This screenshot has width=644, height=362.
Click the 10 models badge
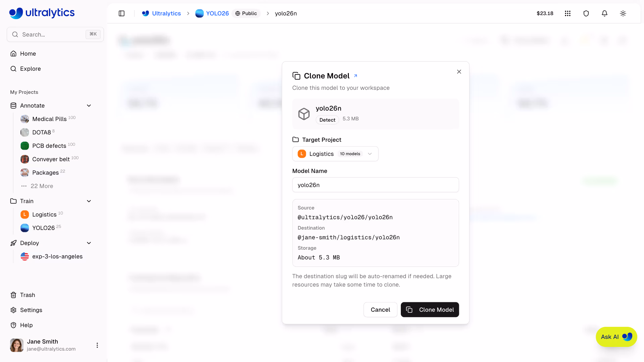[350, 154]
